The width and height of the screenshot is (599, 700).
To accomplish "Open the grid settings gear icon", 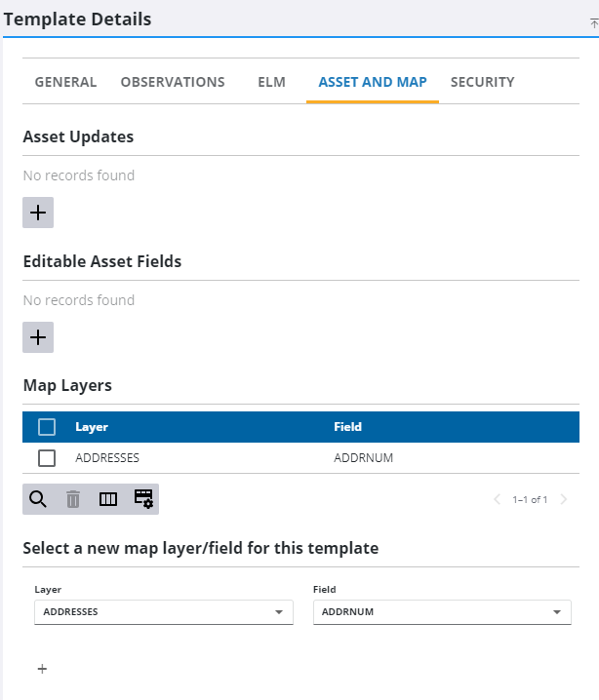I will pyautogui.click(x=143, y=499).
